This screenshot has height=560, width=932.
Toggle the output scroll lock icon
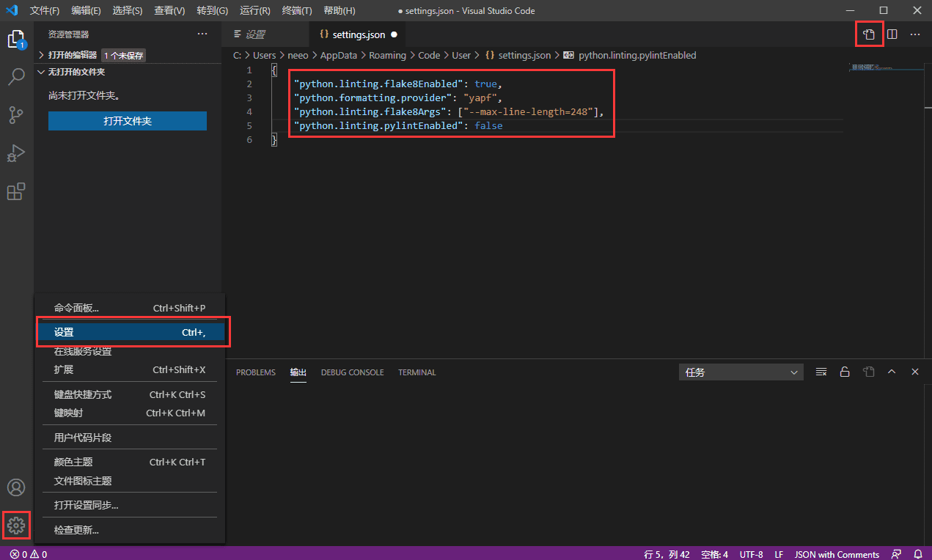(x=845, y=372)
